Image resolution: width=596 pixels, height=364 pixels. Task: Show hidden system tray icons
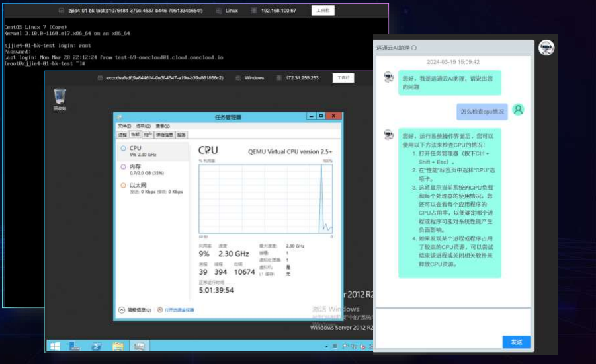pos(326,347)
